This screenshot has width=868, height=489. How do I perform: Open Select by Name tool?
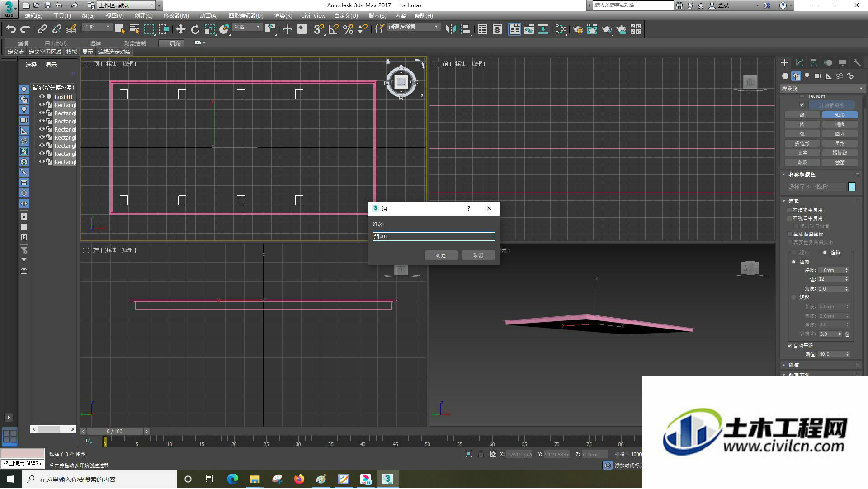pyautogui.click(x=134, y=29)
